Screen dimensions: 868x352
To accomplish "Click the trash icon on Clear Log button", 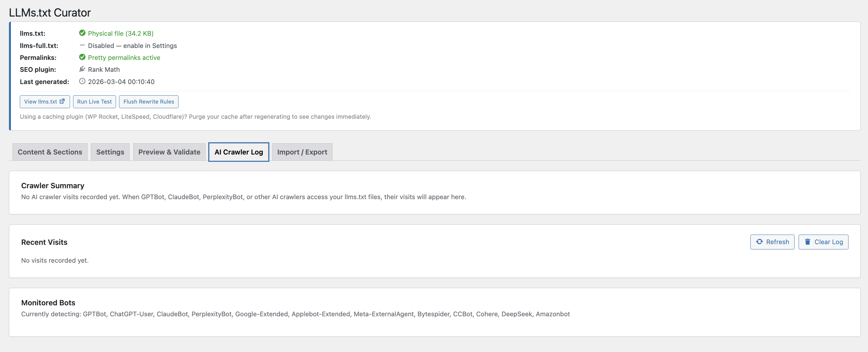I will 808,242.
